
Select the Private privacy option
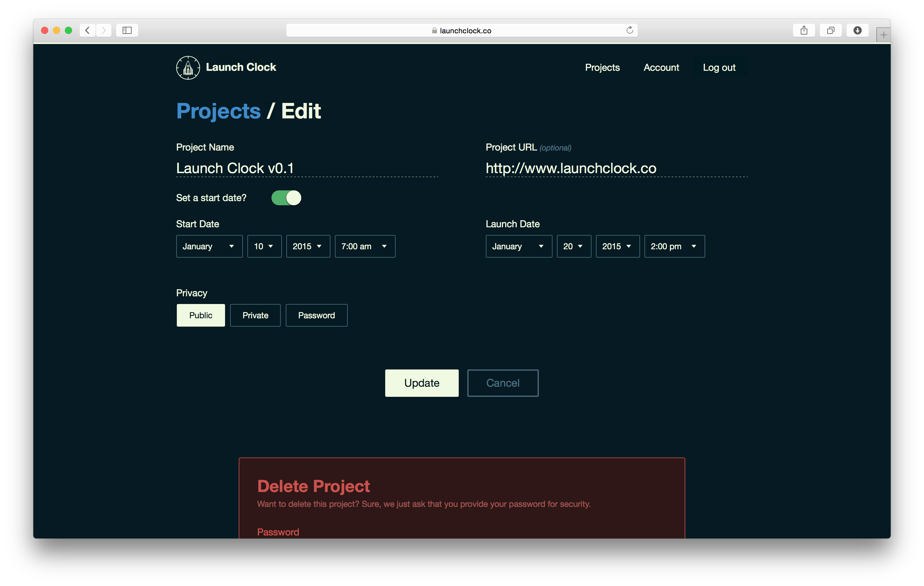[255, 315]
